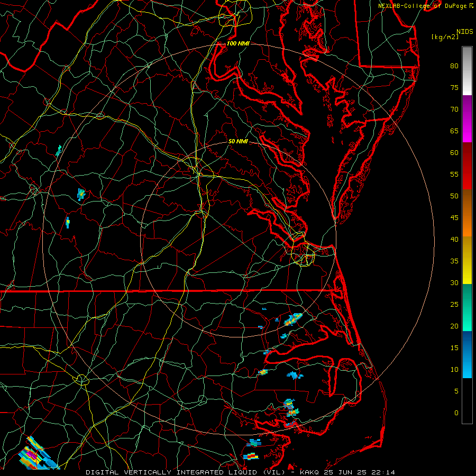
Task: Click the 50 value on the scale
Action: coord(454,196)
